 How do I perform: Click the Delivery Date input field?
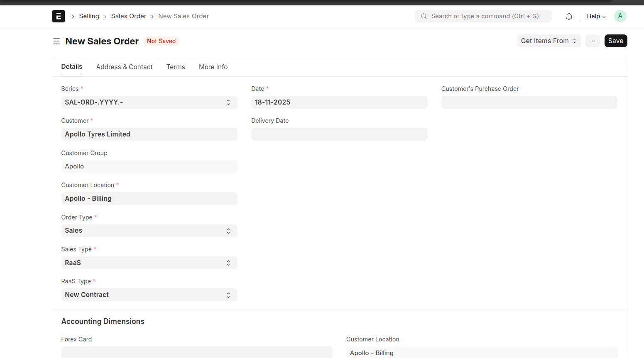coord(339,134)
